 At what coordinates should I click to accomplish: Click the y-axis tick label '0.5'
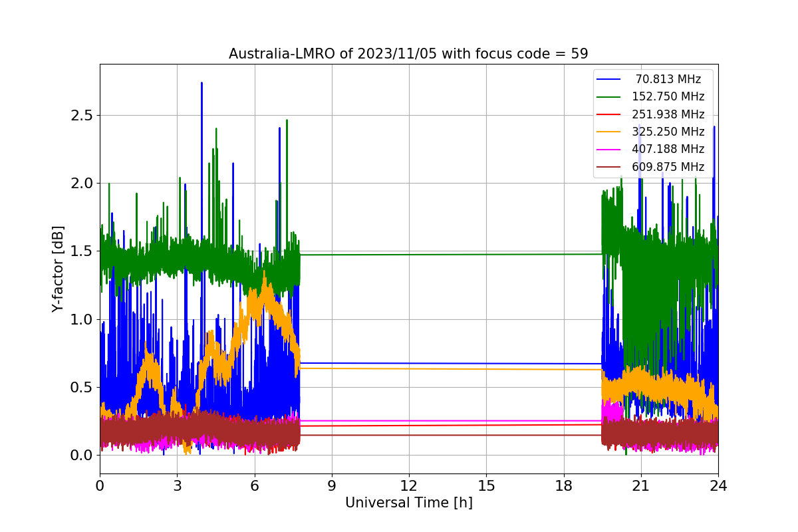pyautogui.click(x=80, y=388)
